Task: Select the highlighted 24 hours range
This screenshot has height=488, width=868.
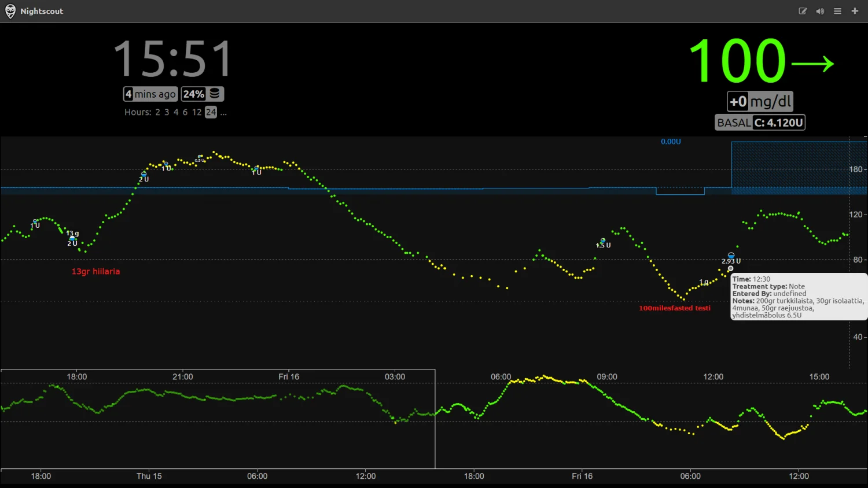Action: [x=211, y=112]
